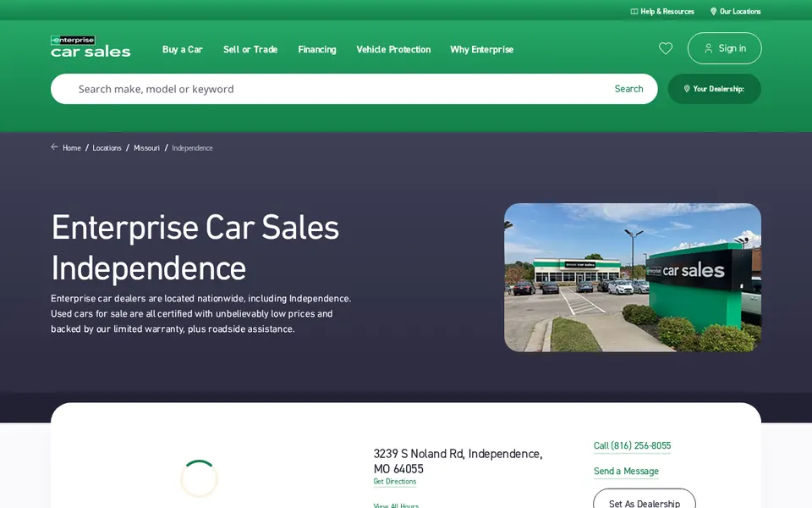Open the Why Enterprise menu

(x=481, y=49)
